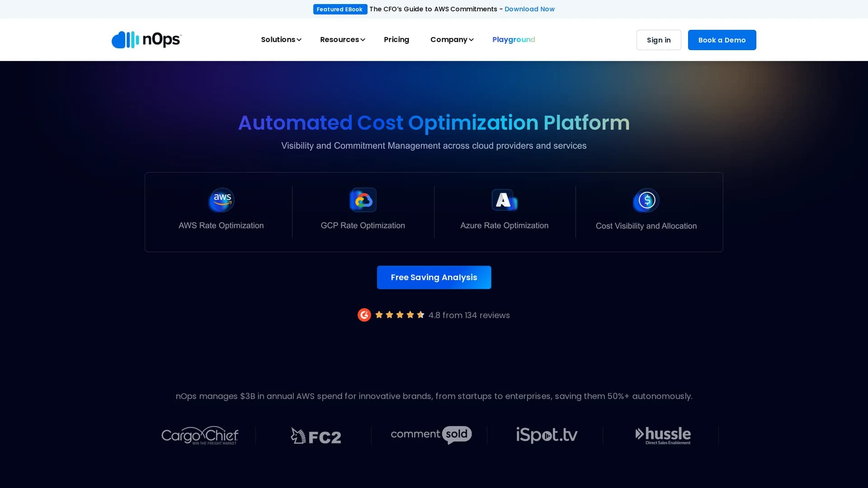Open the Company navigation menu
This screenshot has height=488, width=868.
pyautogui.click(x=452, y=40)
